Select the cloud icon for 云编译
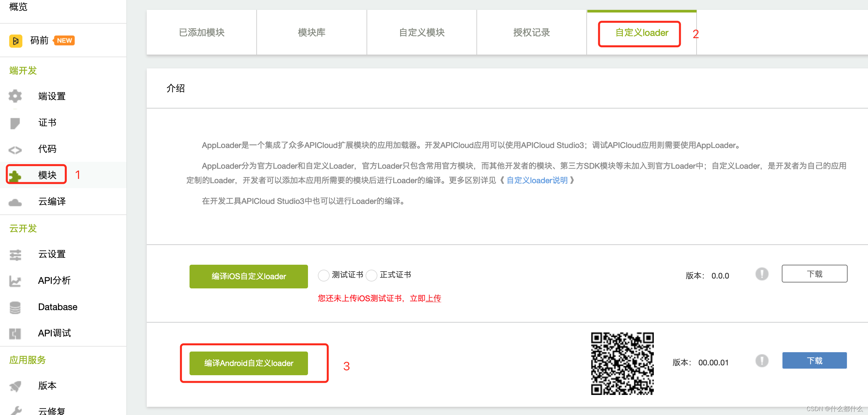Viewport: 868px width, 415px height. [x=15, y=202]
